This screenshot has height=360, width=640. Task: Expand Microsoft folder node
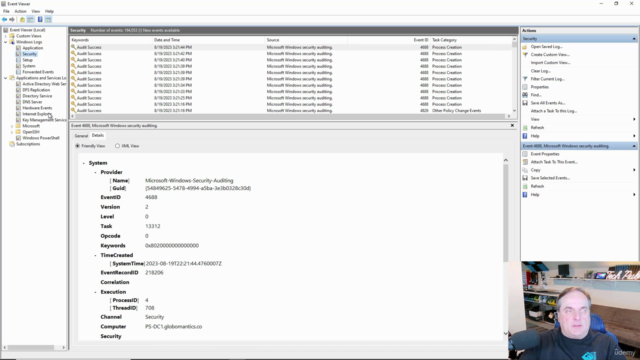[12, 126]
